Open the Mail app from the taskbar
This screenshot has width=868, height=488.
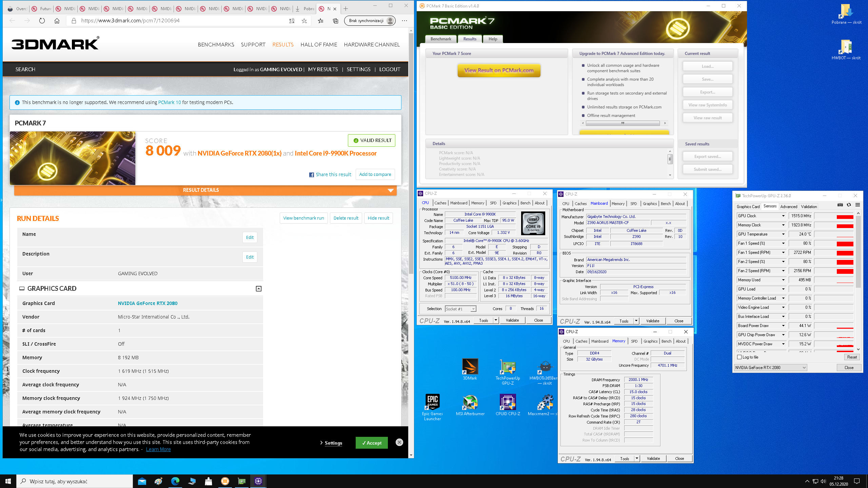[142, 481]
